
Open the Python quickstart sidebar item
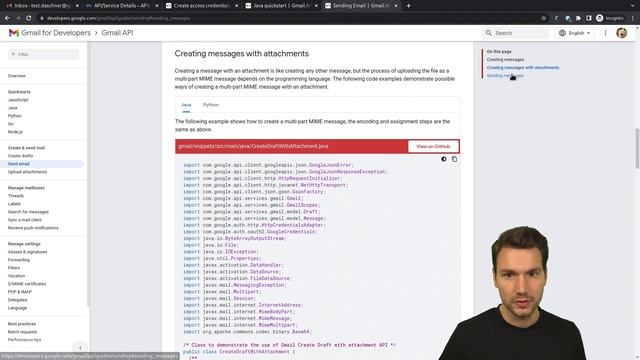(15, 116)
